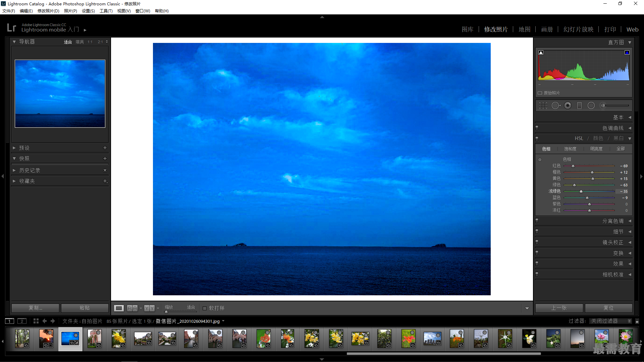Click the 复制... button
This screenshot has height=362, width=644.
coord(35,308)
